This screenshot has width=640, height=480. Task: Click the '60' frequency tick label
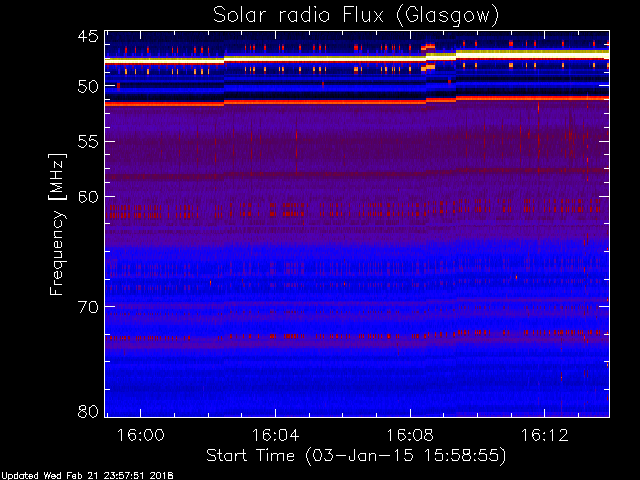[88, 197]
